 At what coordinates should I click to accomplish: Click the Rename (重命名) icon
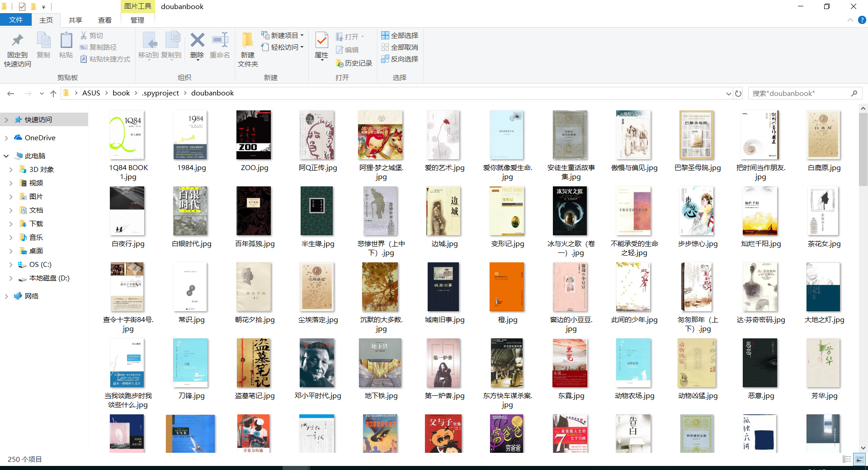pos(220,45)
